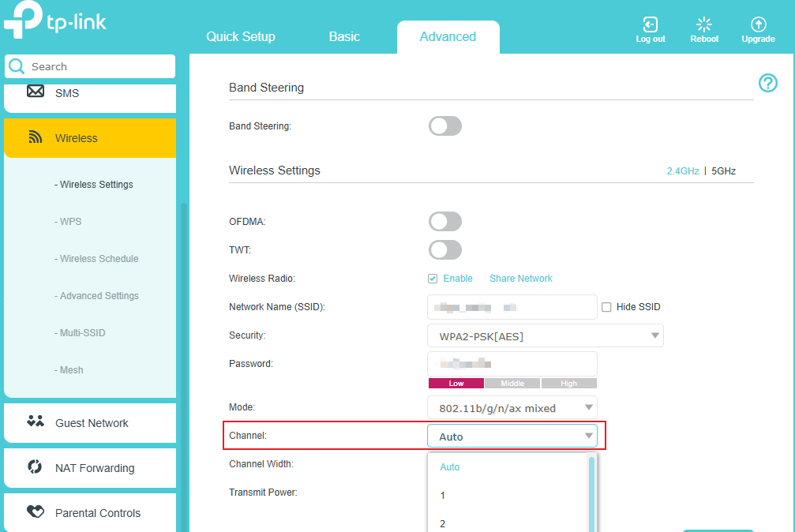Image resolution: width=795 pixels, height=532 pixels.
Task: Select Auto from the Channel dropdown list
Action: 449,466
